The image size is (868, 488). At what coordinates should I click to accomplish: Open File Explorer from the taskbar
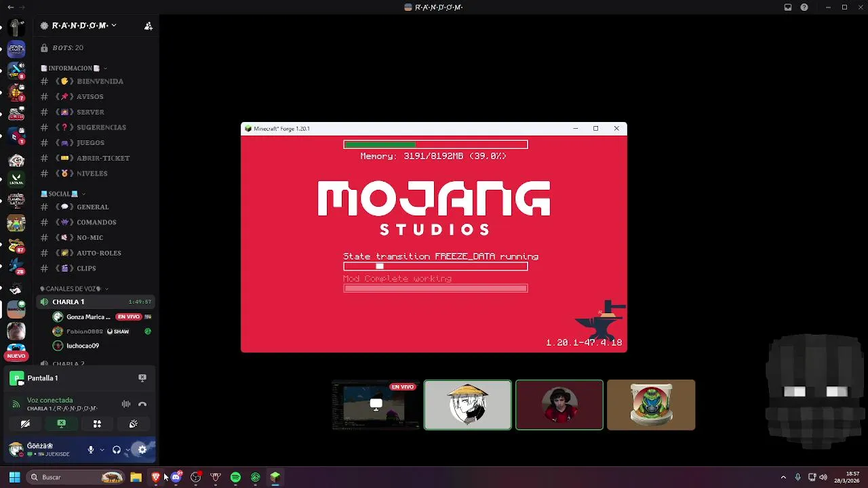136,477
